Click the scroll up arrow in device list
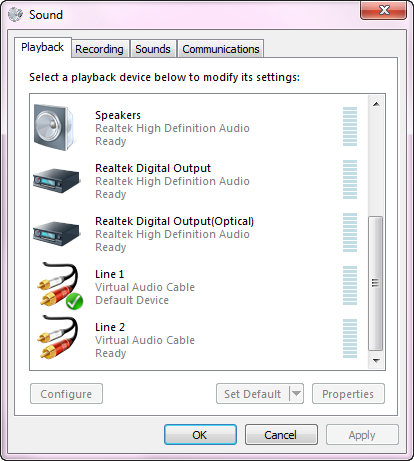The height and width of the screenshot is (461, 414). [x=376, y=104]
